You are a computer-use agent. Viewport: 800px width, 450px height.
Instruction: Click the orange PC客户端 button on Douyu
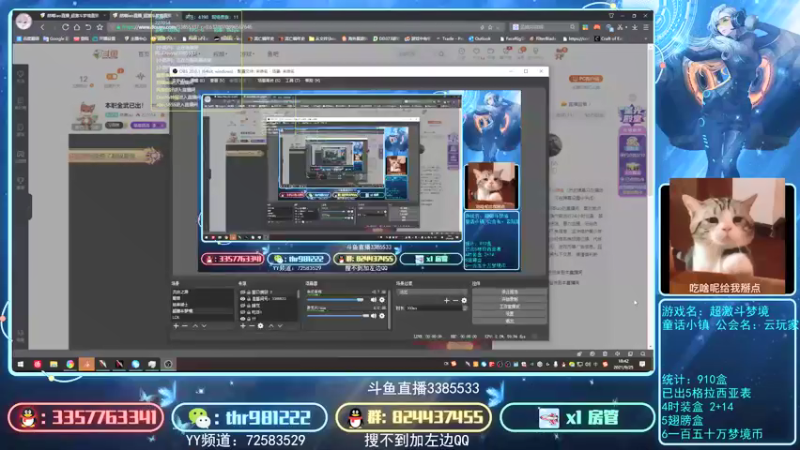tap(587, 79)
